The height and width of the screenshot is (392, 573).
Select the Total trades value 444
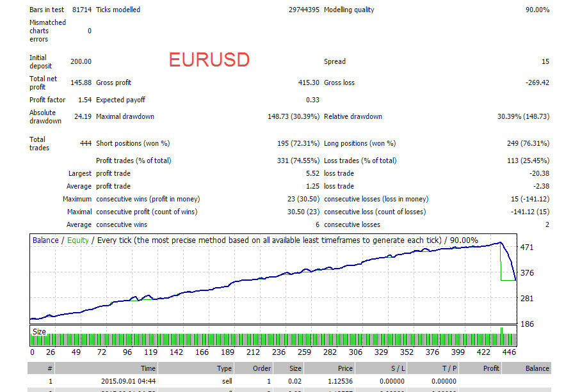[86, 143]
